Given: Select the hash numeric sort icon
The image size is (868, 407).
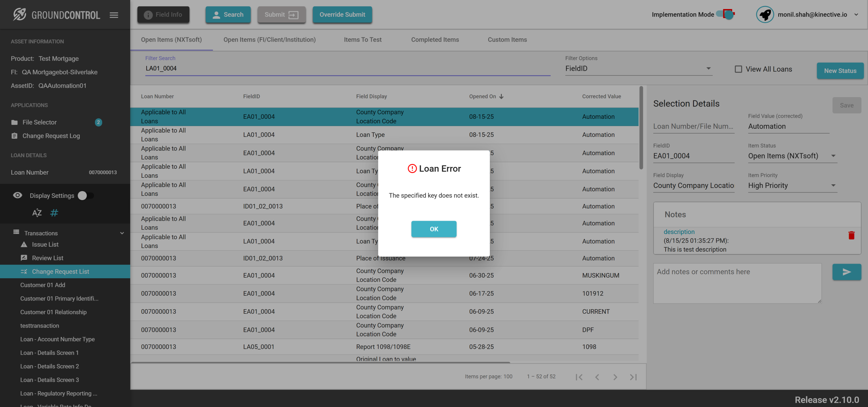Looking at the screenshot, I should tap(54, 213).
